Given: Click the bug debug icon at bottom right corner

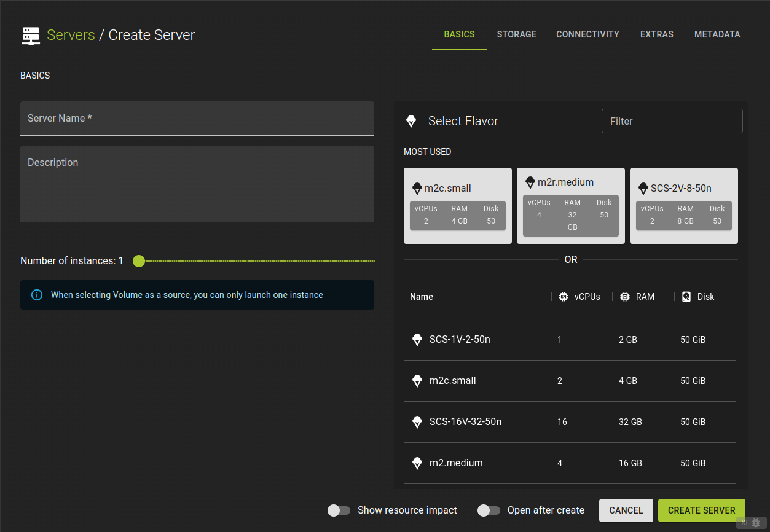Looking at the screenshot, I should tap(756, 523).
